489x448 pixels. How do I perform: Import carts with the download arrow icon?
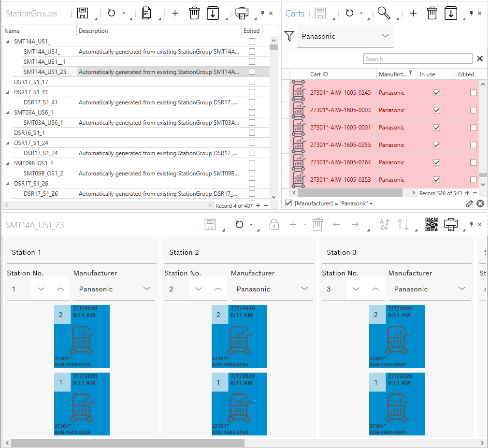451,13
